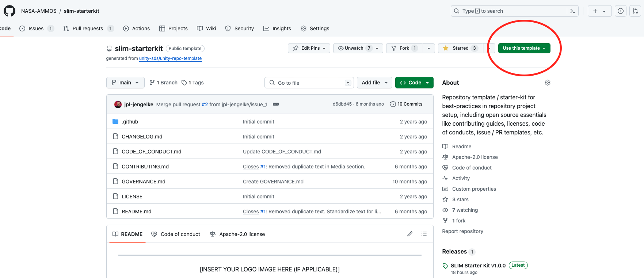Open About settings gear icon
Viewport: 644px width, 278px height.
[547, 83]
